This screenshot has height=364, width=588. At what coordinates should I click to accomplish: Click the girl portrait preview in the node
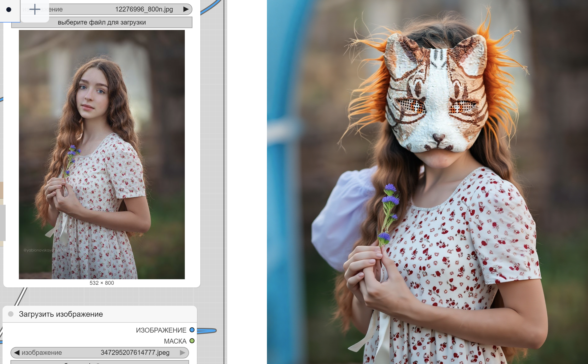point(102,154)
